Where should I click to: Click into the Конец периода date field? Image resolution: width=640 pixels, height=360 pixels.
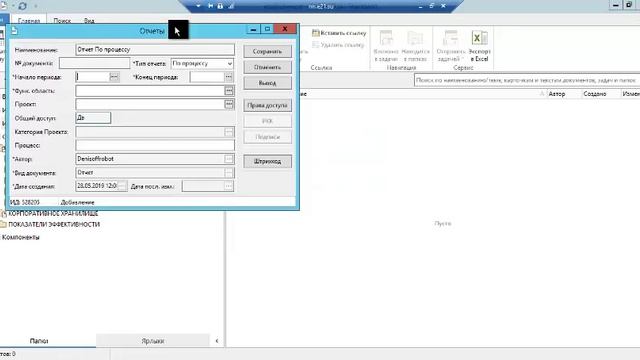207,77
